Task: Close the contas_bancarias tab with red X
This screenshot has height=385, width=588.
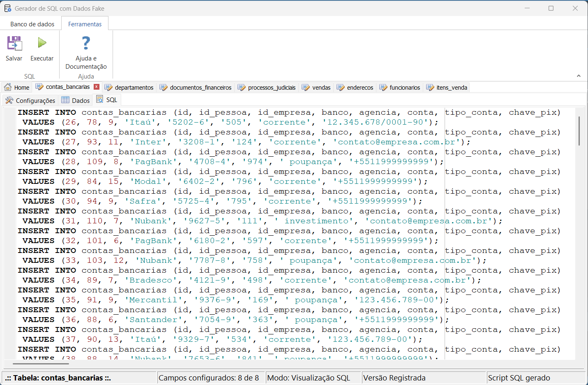Action: tap(97, 87)
